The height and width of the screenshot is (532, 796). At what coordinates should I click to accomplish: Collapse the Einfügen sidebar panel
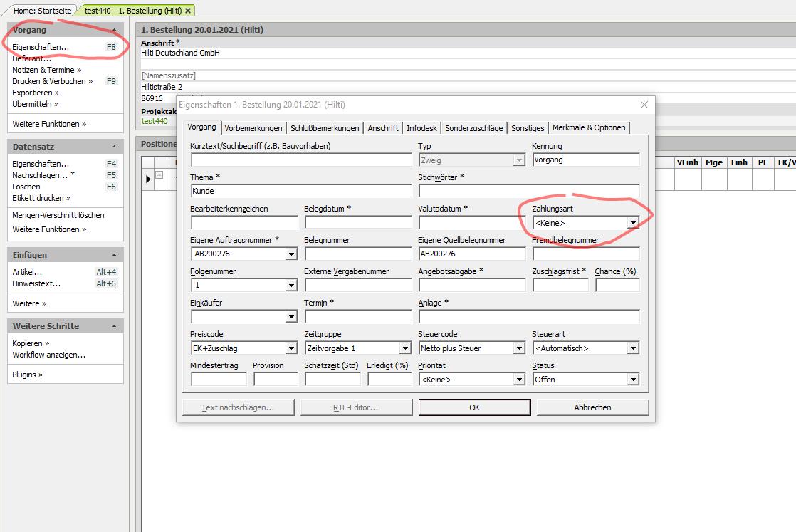click(x=115, y=255)
